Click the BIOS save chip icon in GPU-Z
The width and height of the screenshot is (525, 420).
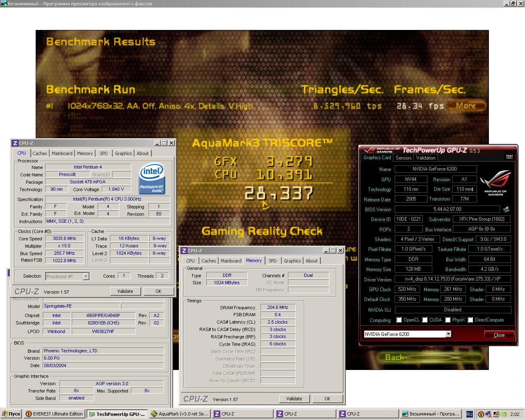coord(506,209)
